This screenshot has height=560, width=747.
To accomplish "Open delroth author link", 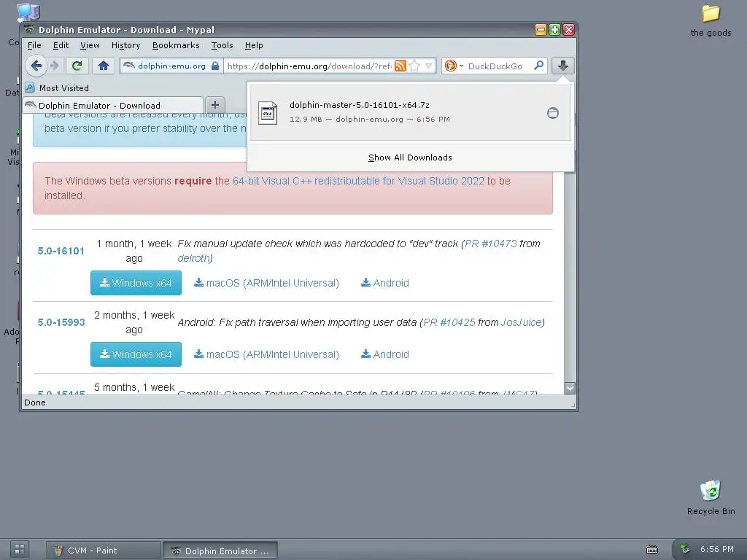I will (193, 258).
